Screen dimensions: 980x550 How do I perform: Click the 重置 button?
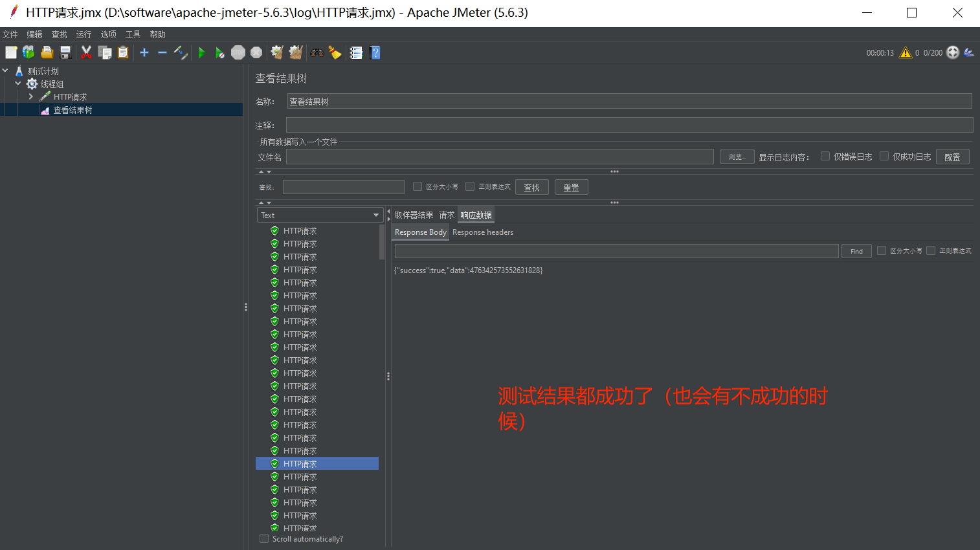[571, 187]
